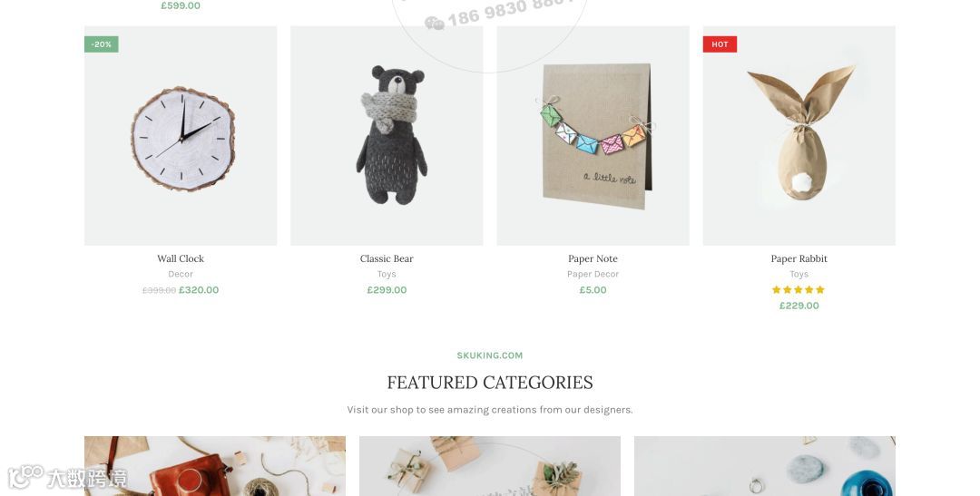Open the gift boxes category banner
The image size is (980, 496).
click(490, 466)
